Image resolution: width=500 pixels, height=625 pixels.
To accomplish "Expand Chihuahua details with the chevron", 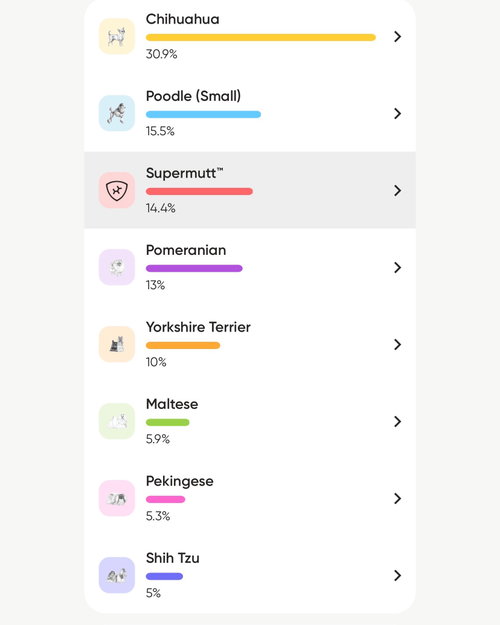I will click(398, 37).
